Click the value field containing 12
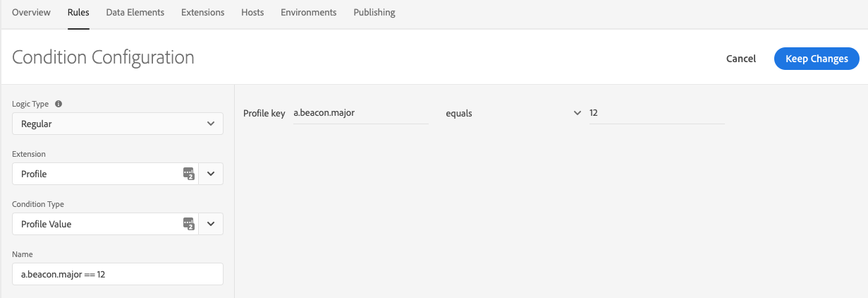This screenshot has width=868, height=298. pyautogui.click(x=657, y=113)
